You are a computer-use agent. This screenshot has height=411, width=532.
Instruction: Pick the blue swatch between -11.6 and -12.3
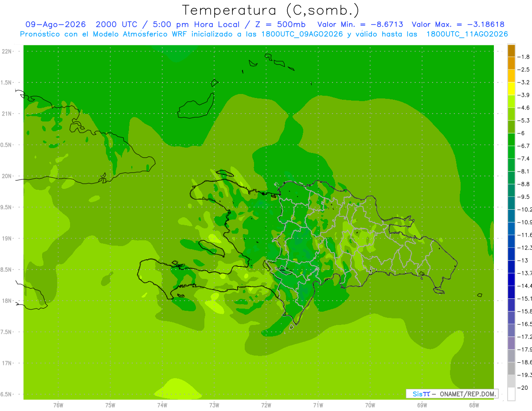(511, 241)
